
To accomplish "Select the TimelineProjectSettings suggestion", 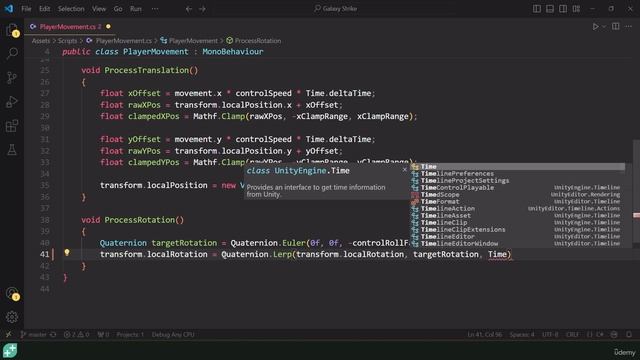I will pyautogui.click(x=518, y=180).
